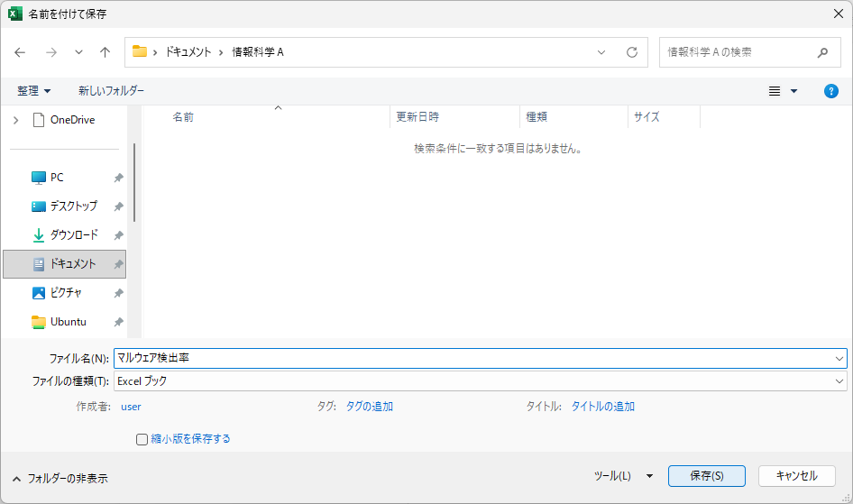Click the pin icon beside ピクチャ

point(118,293)
